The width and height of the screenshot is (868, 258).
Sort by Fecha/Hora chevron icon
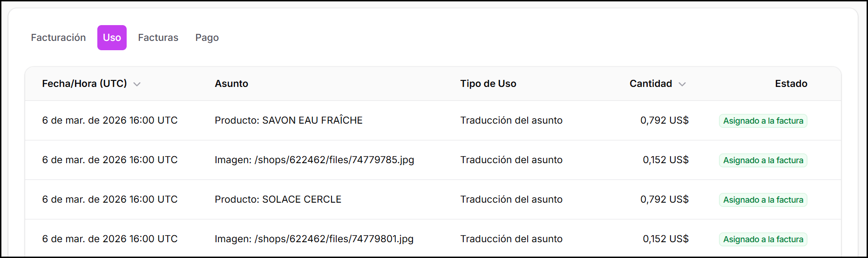tap(137, 84)
